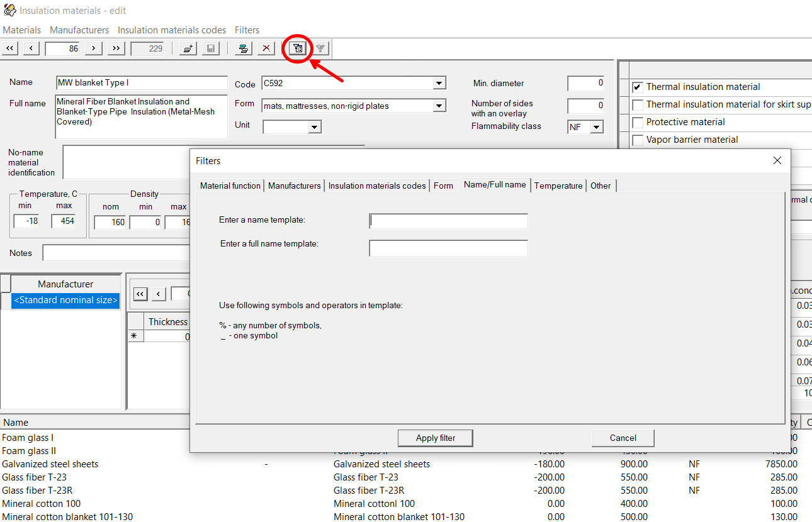Open the Manufacturers menu
812x522 pixels.
[79, 30]
